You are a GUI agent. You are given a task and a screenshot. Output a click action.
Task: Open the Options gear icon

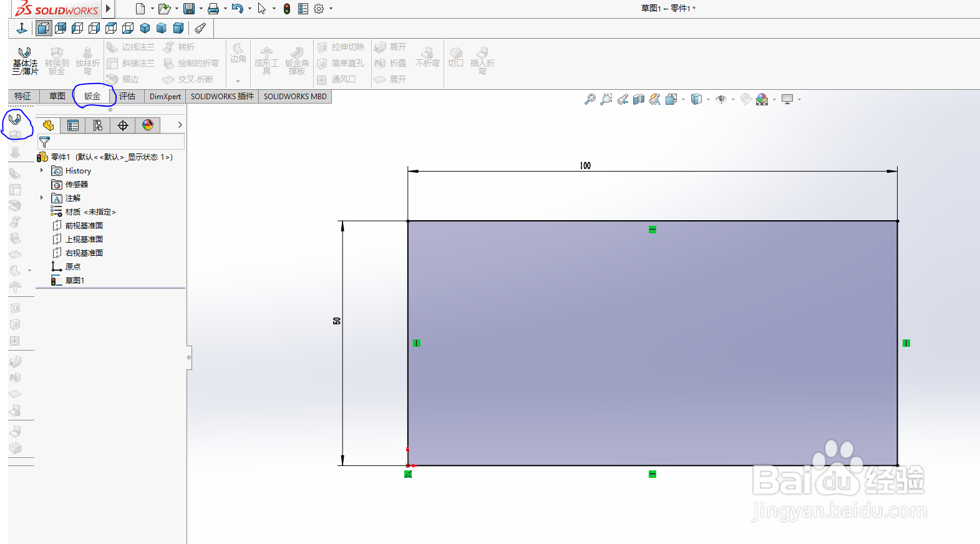319,9
